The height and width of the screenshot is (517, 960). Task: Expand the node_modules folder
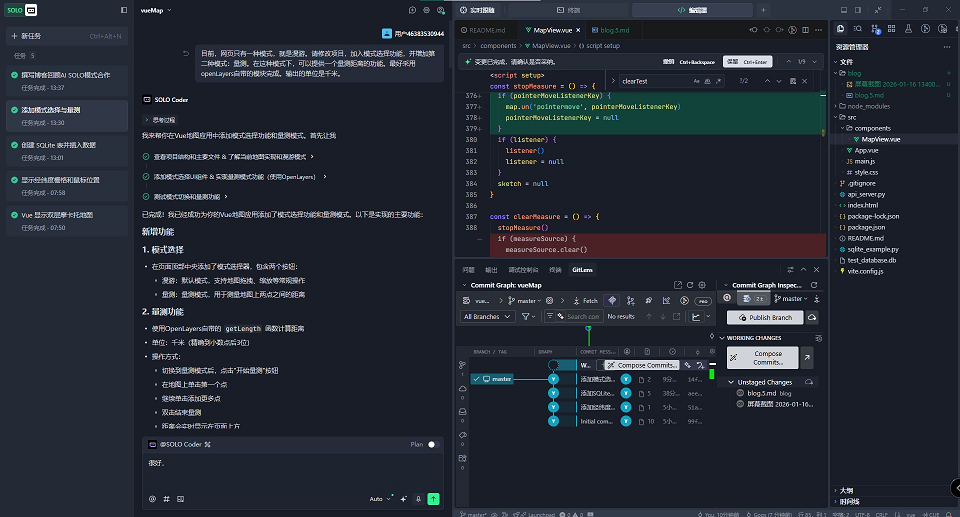[868, 106]
